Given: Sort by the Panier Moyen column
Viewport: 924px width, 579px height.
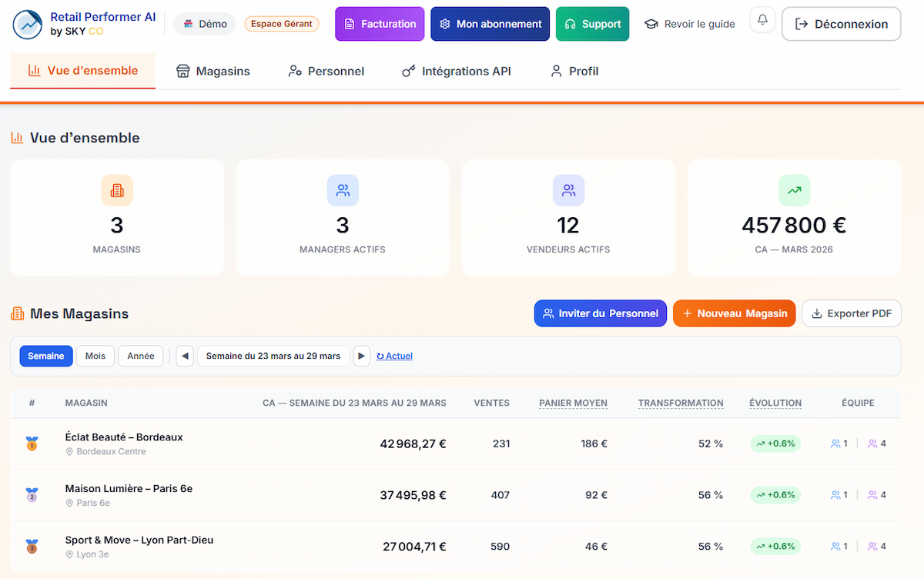Looking at the screenshot, I should (573, 403).
